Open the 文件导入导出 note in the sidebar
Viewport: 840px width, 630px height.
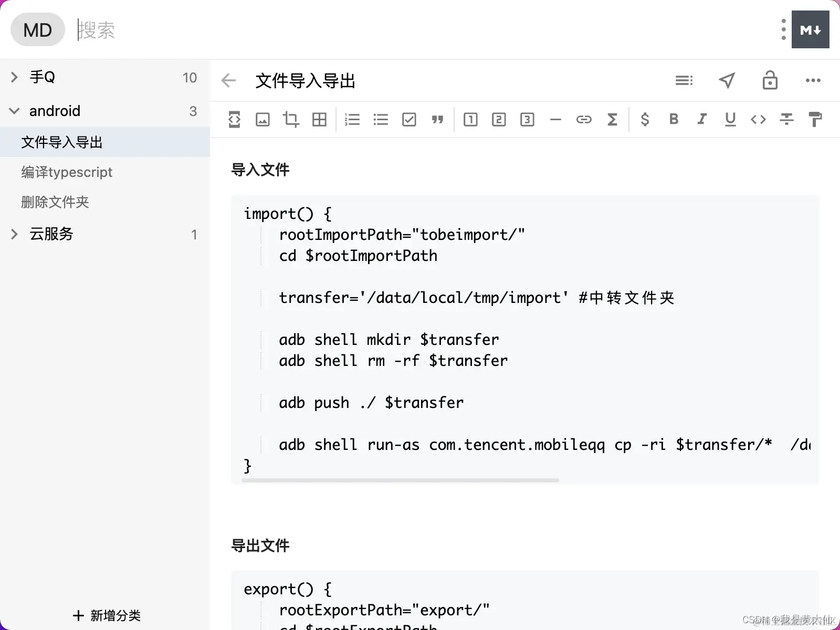click(x=105, y=142)
